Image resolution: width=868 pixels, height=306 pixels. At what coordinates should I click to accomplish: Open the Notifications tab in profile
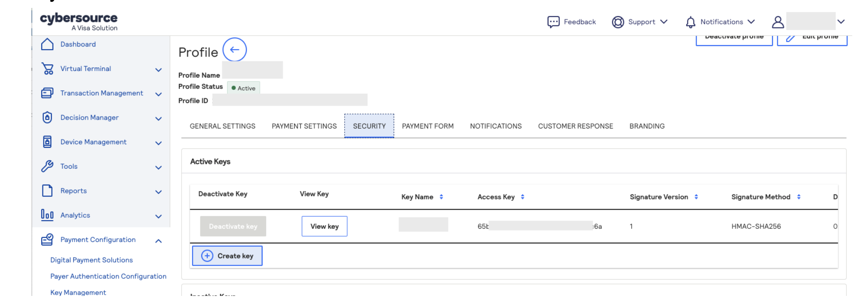[x=496, y=126]
